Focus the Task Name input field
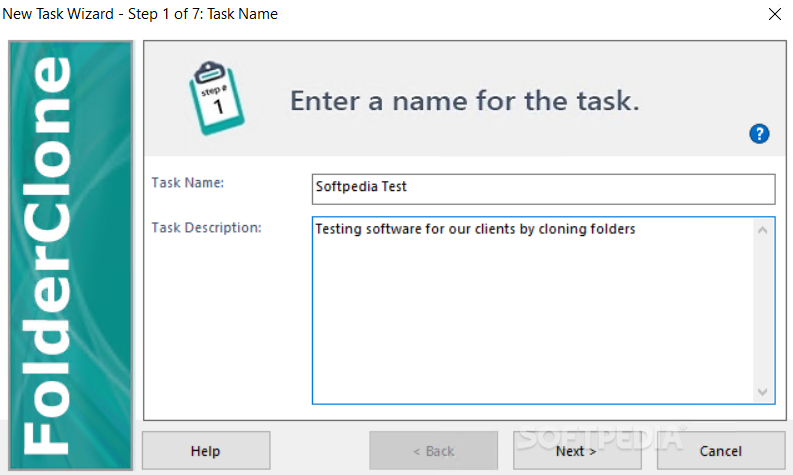 pos(543,189)
